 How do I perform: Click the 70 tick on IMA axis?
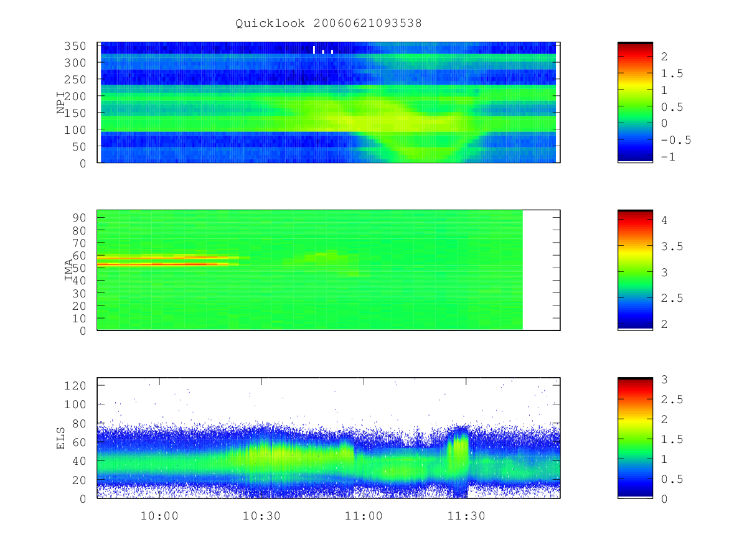[x=80, y=243]
